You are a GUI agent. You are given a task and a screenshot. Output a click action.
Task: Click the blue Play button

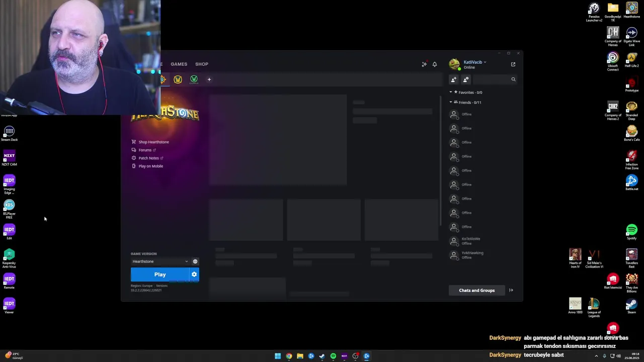point(160,275)
